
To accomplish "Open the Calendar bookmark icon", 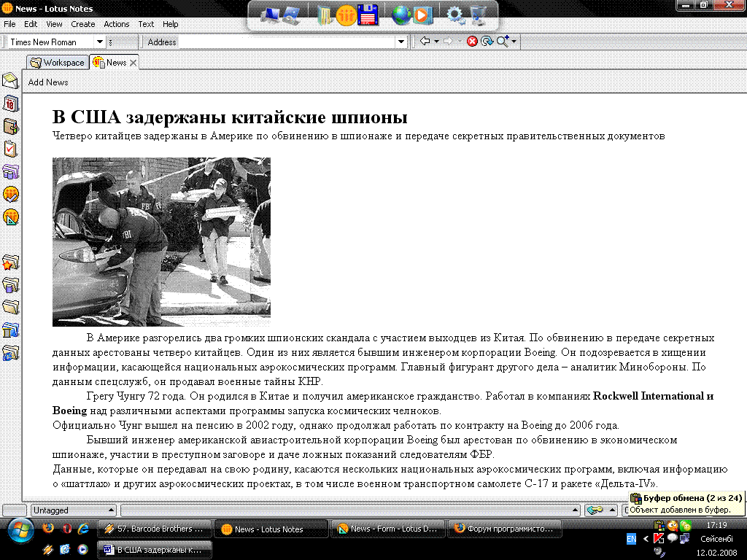I will (x=10, y=104).
